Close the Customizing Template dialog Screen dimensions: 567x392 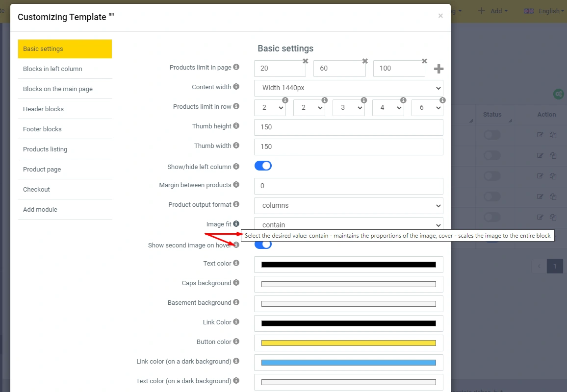(440, 16)
